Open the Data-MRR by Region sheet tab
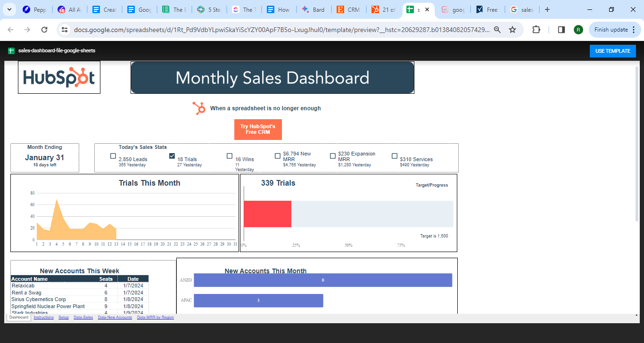This screenshot has width=644, height=343. (x=156, y=318)
